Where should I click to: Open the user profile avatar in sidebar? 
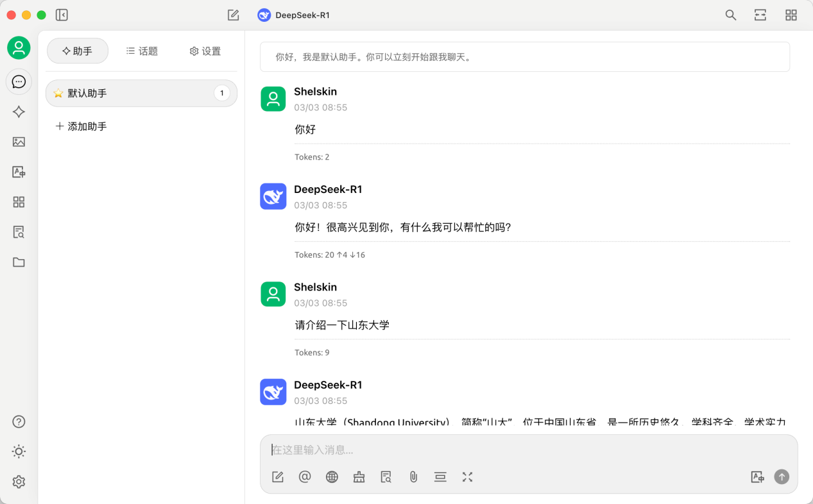click(x=19, y=48)
